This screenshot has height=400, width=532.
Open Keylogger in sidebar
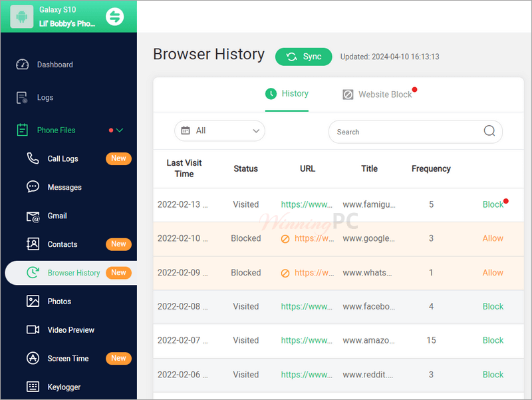pyautogui.click(x=64, y=387)
